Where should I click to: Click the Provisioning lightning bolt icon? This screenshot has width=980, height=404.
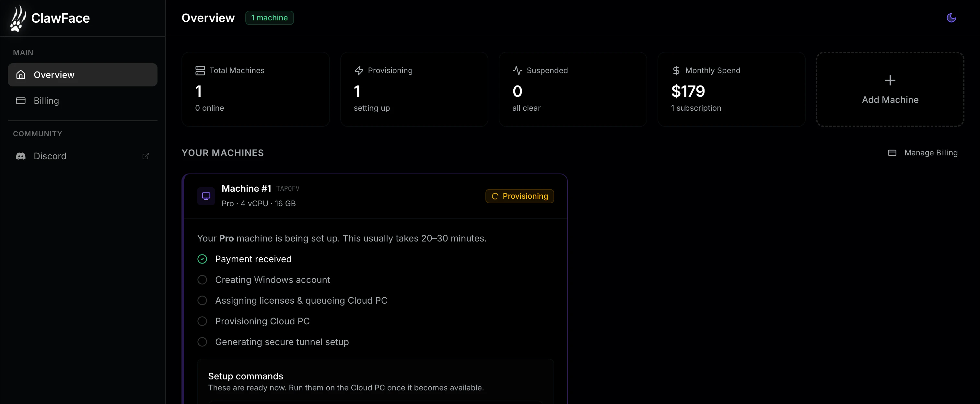[359, 71]
